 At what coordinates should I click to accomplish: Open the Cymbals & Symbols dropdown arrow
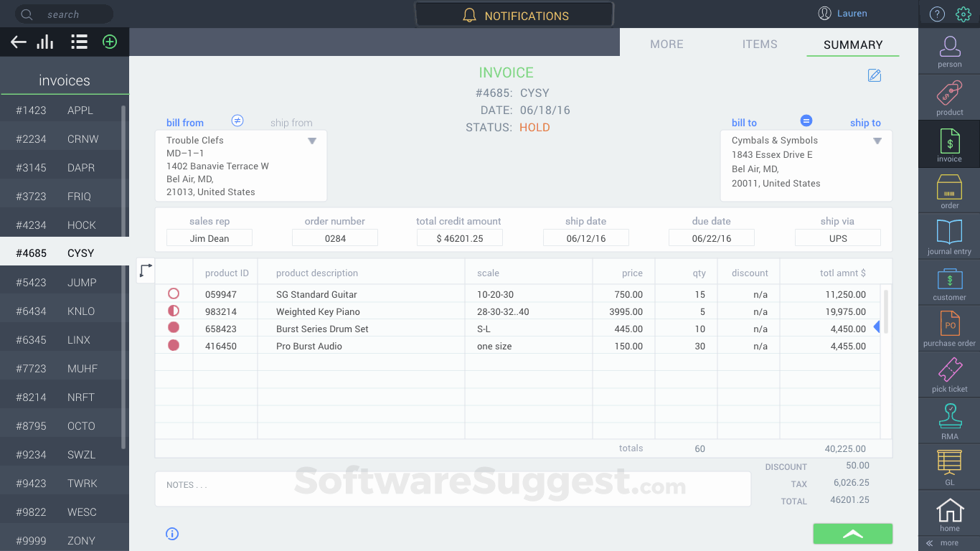877,141
